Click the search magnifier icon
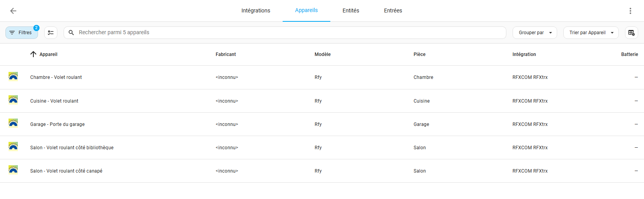 coord(71,33)
